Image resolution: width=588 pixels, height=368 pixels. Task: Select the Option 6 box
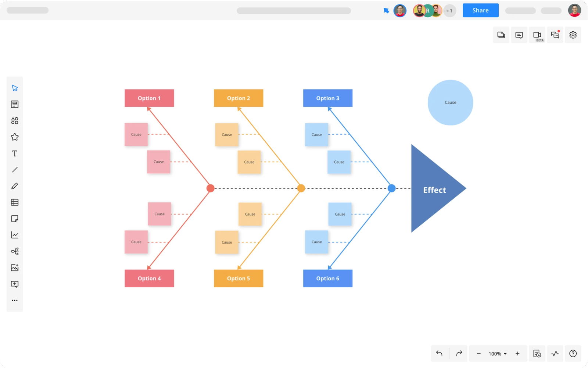[x=328, y=279]
